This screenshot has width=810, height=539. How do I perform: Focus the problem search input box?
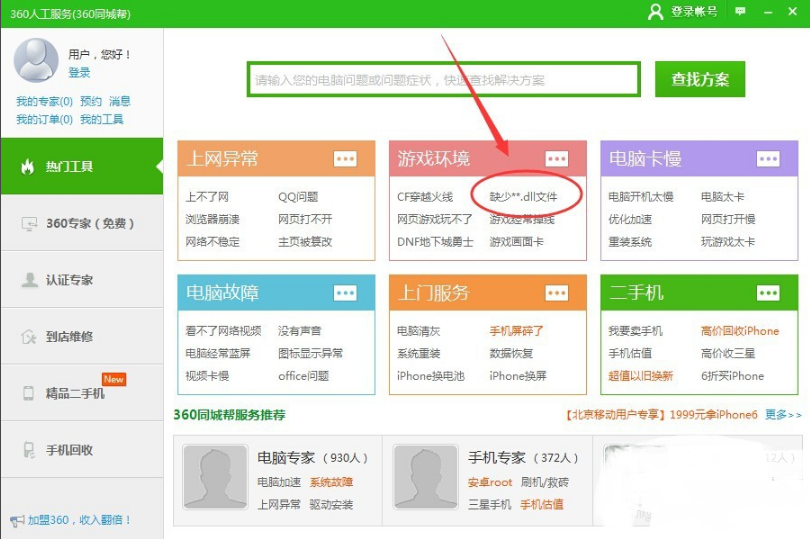click(444, 80)
